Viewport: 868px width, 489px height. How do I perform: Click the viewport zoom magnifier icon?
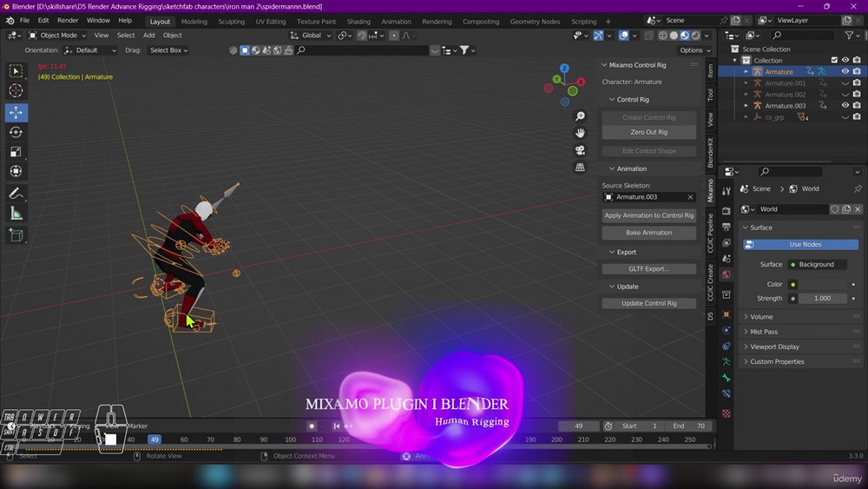(580, 116)
